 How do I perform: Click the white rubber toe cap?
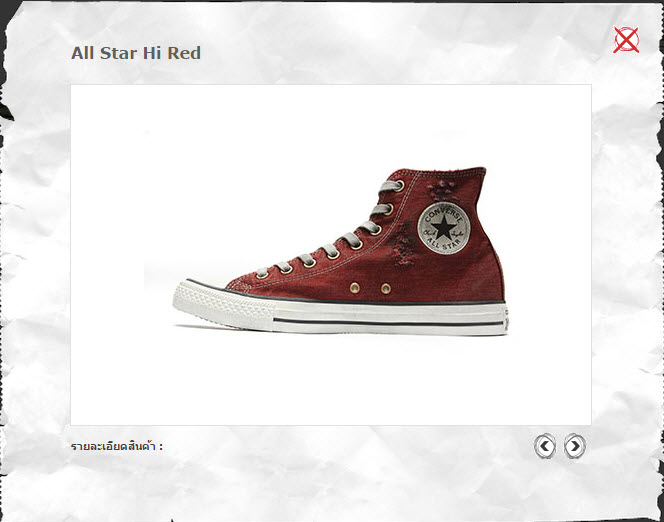click(222, 306)
